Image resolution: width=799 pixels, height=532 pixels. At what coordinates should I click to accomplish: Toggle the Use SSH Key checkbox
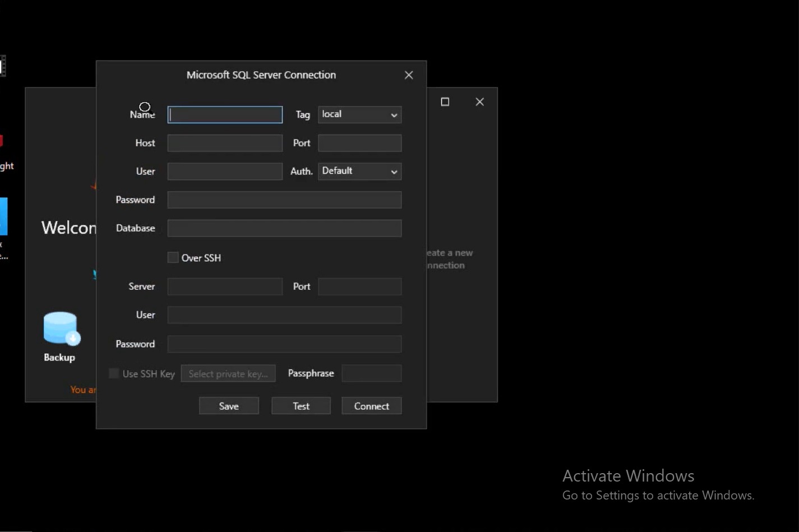click(x=114, y=373)
